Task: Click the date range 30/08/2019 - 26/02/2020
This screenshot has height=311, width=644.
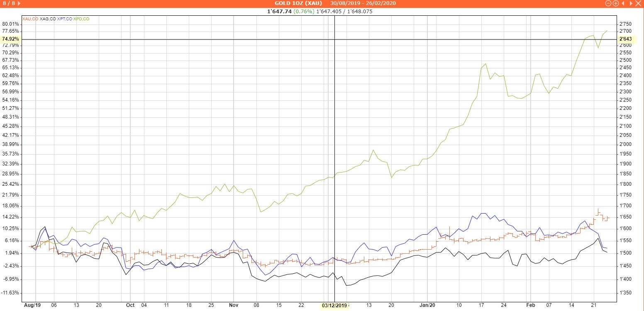Action: click(x=363, y=3)
